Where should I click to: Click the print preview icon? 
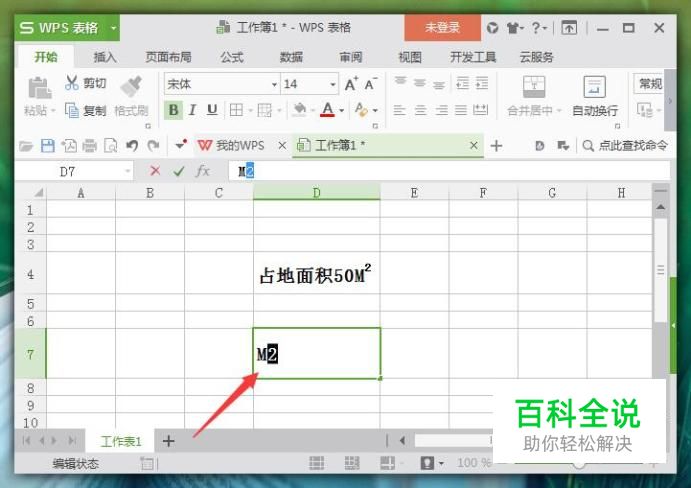(111, 145)
